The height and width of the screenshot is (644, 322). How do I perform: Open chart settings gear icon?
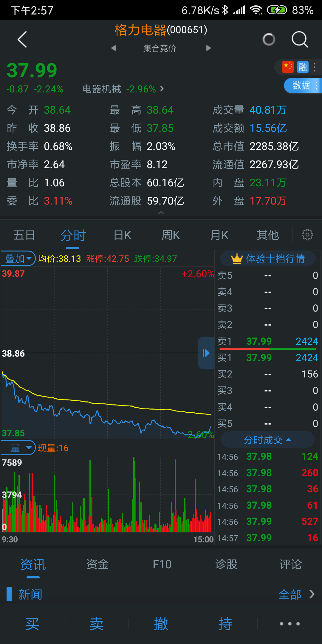[x=307, y=235]
